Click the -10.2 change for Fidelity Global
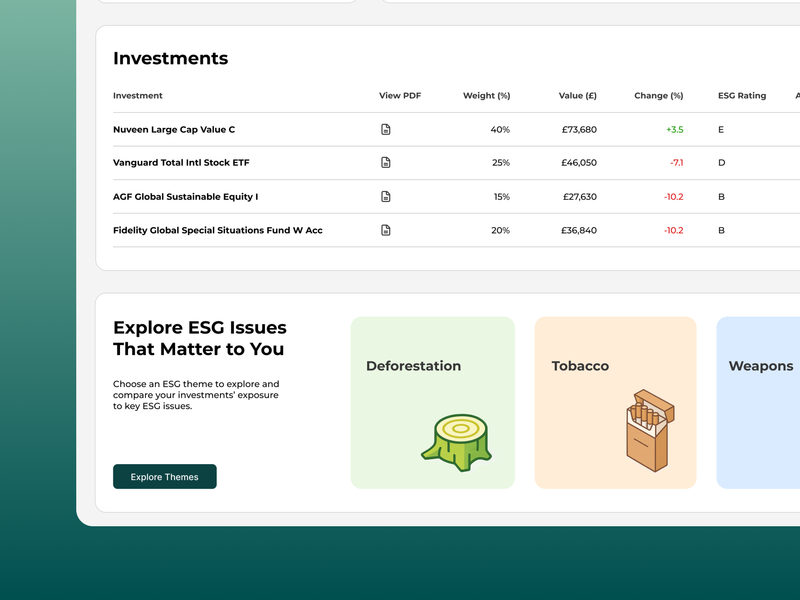The width and height of the screenshot is (800, 600). [x=673, y=230]
